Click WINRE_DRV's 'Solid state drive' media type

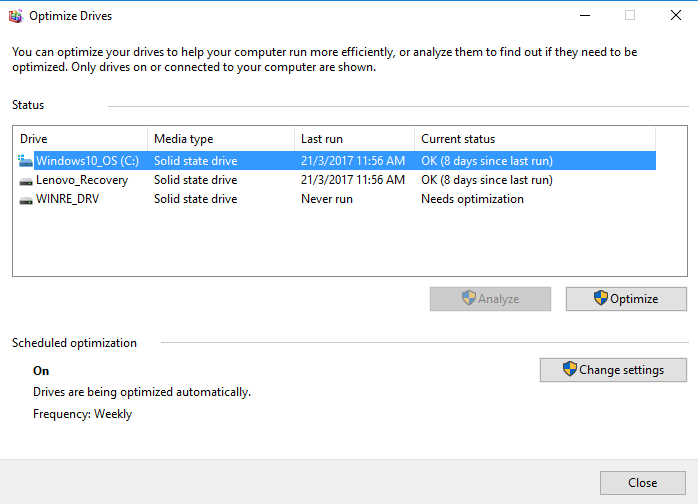click(x=195, y=199)
